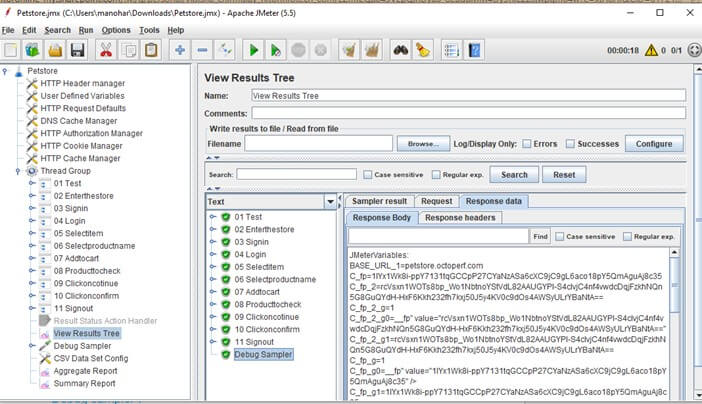Start the test with green play icon
Image resolution: width=702 pixels, height=404 pixels.
pos(253,50)
